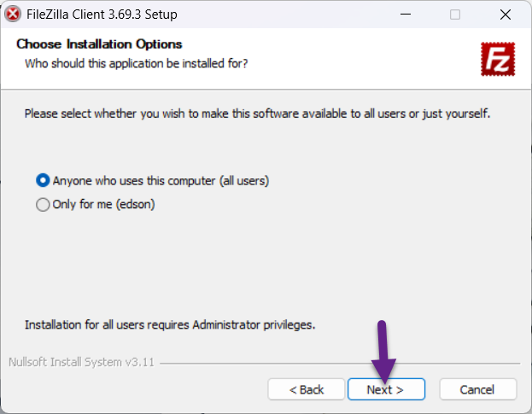
Task: Click the 'Choose Installation Options' heading
Action: 99,44
